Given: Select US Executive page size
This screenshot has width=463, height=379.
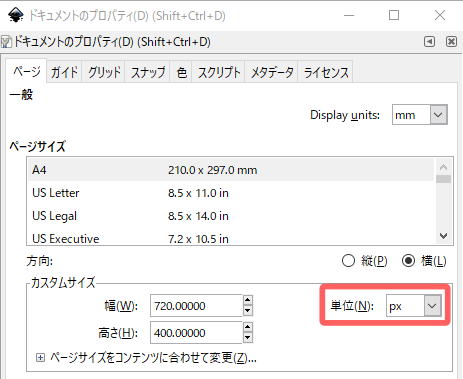Looking at the screenshot, I should coord(231,238).
